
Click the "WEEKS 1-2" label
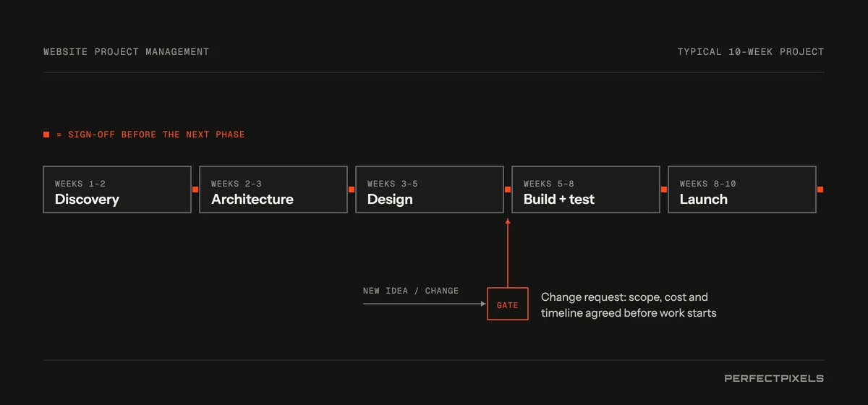pos(80,184)
